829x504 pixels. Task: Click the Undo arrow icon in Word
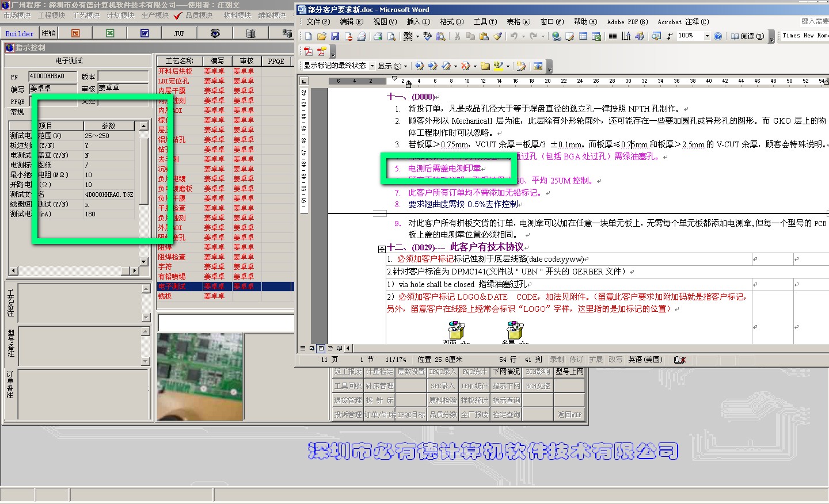(x=514, y=36)
